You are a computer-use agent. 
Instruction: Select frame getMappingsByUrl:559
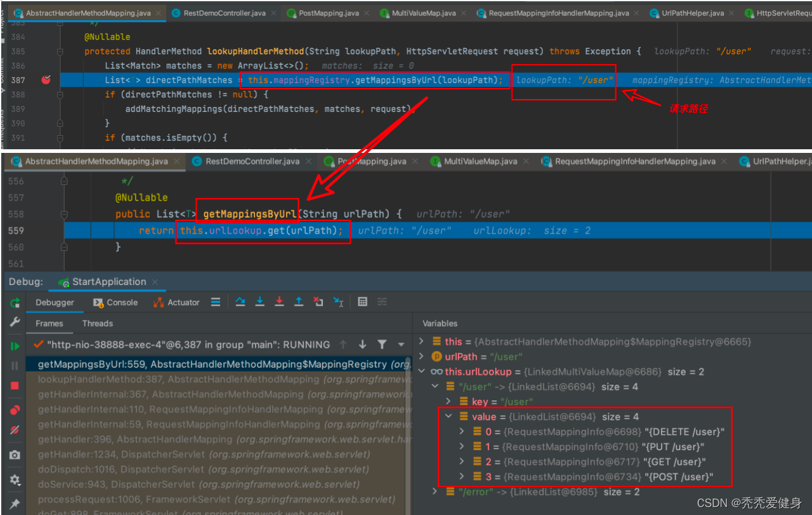[219, 364]
